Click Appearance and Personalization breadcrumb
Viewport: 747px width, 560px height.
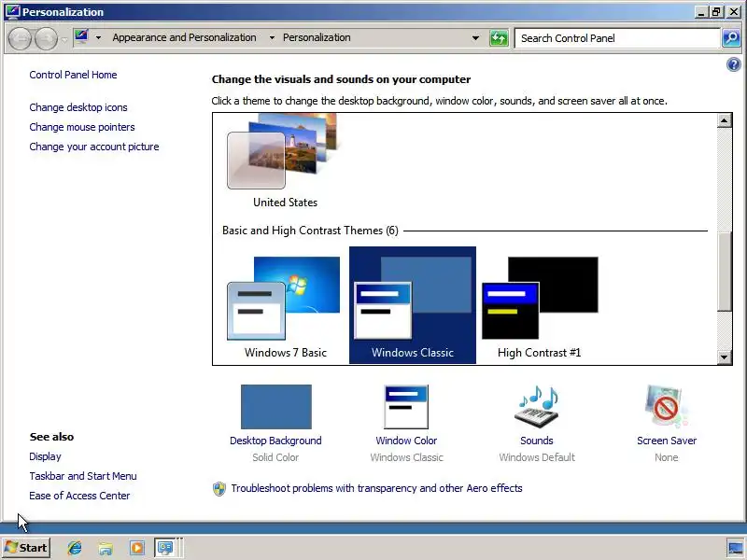[x=184, y=37]
